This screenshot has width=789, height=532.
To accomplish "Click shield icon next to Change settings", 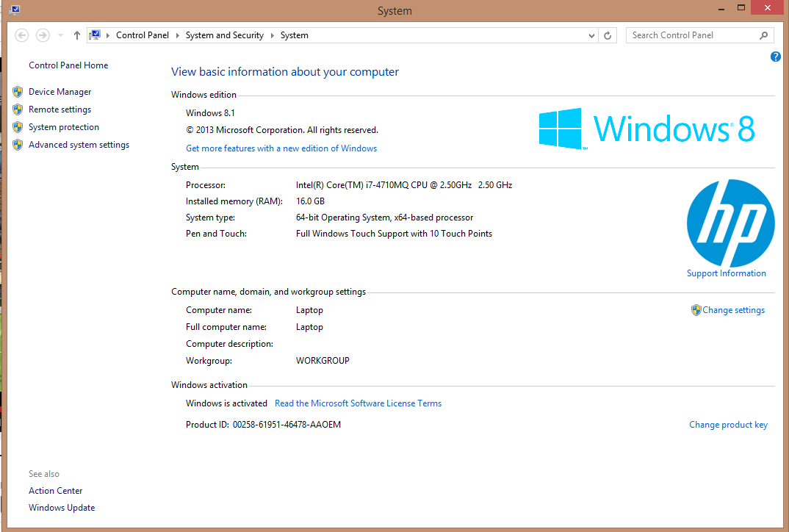I will pyautogui.click(x=696, y=310).
